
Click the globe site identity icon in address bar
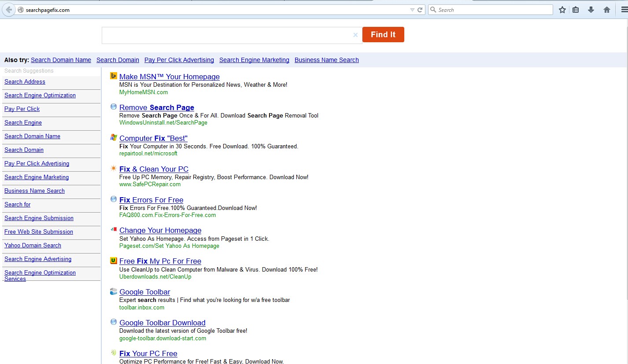(x=20, y=10)
